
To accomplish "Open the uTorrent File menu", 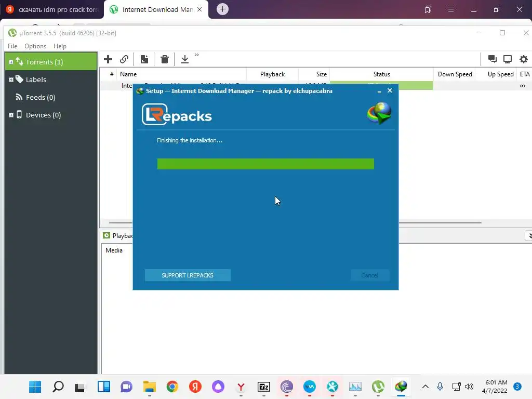I will tap(12, 46).
